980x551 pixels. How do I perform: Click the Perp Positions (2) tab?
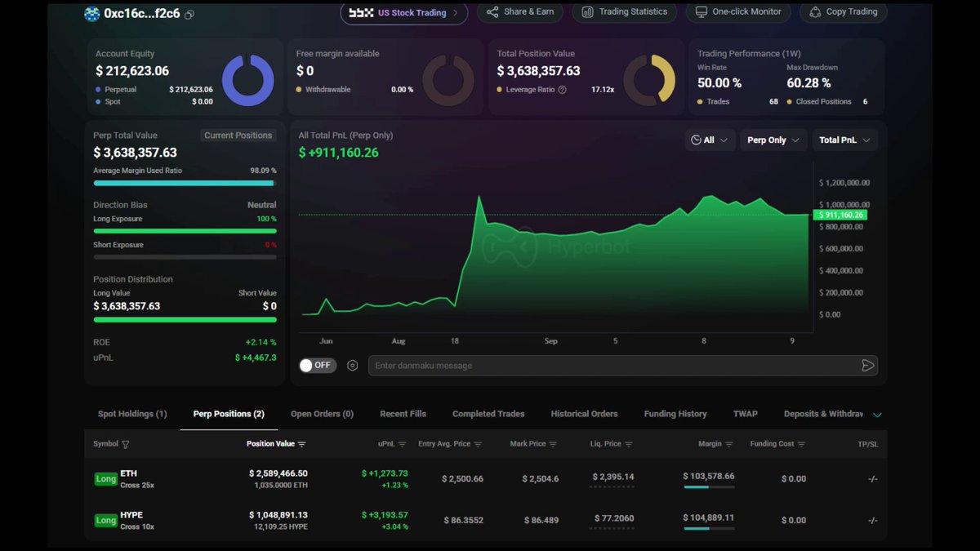229,414
